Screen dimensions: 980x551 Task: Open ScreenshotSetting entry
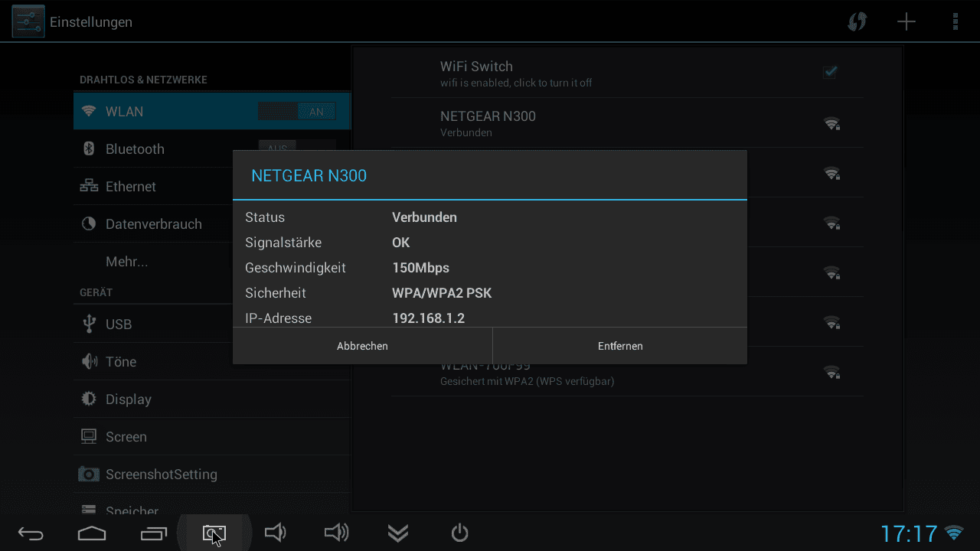(x=212, y=474)
